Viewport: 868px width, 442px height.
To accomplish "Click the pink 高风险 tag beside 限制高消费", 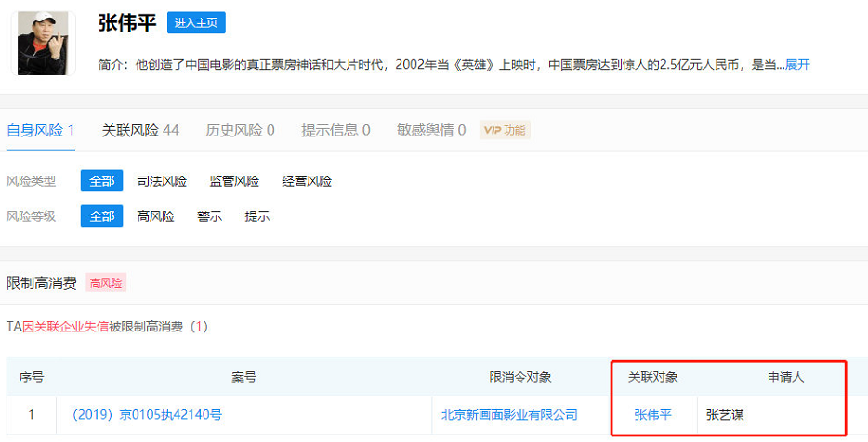I will point(106,282).
